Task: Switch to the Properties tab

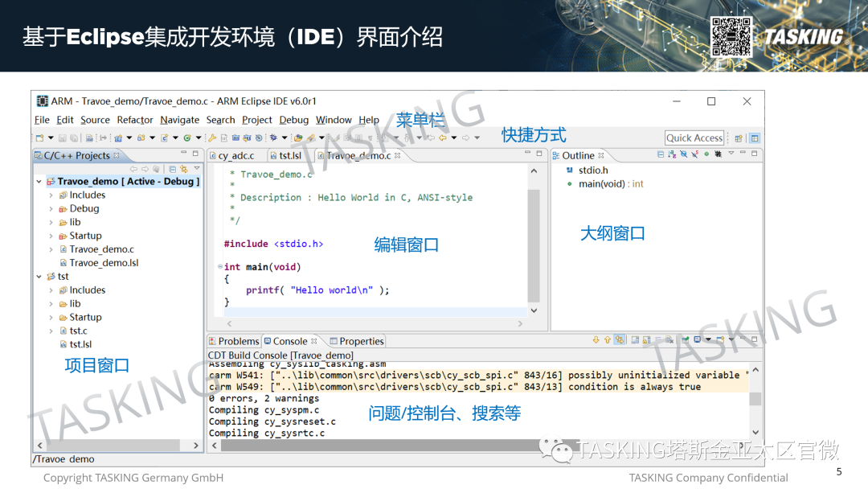Action: (357, 341)
